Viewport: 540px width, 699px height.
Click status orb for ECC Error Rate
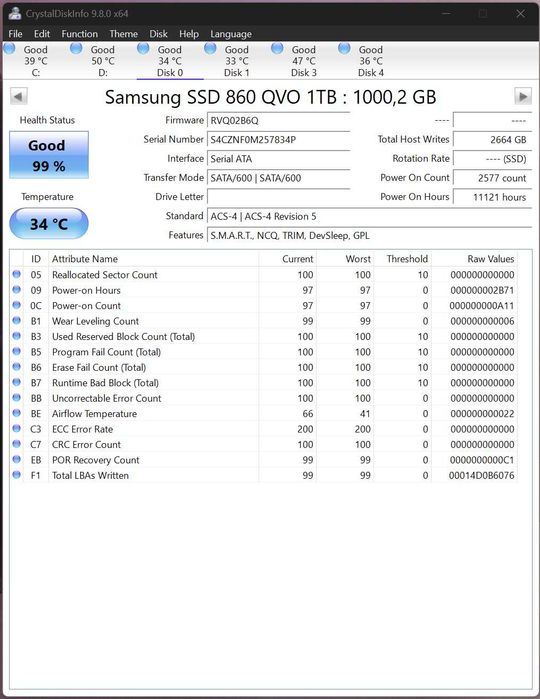[x=17, y=429]
